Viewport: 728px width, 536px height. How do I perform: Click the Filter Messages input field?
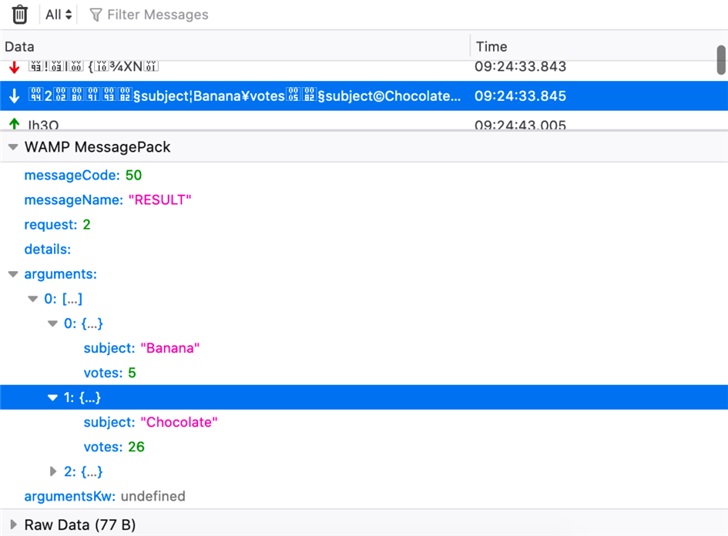pos(160,15)
